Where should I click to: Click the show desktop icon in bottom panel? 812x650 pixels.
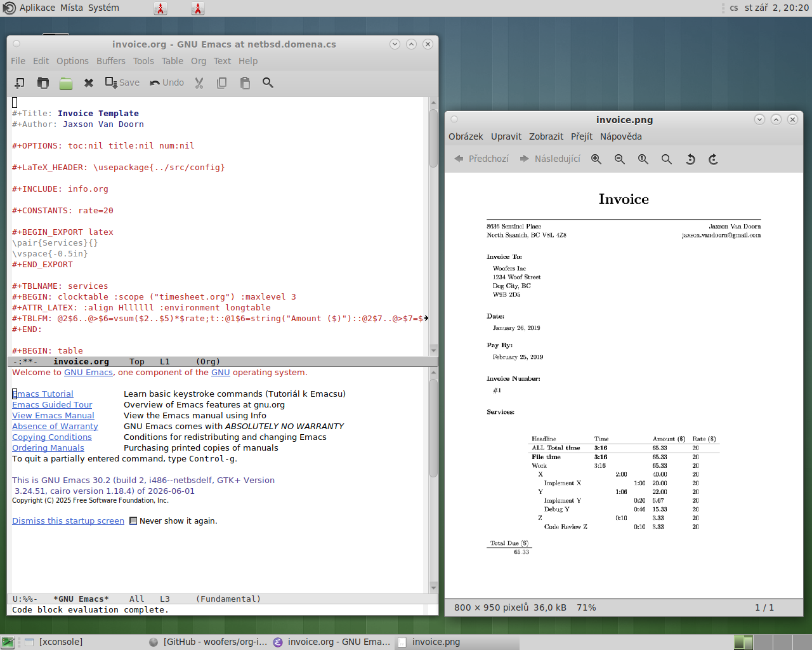(x=8, y=642)
